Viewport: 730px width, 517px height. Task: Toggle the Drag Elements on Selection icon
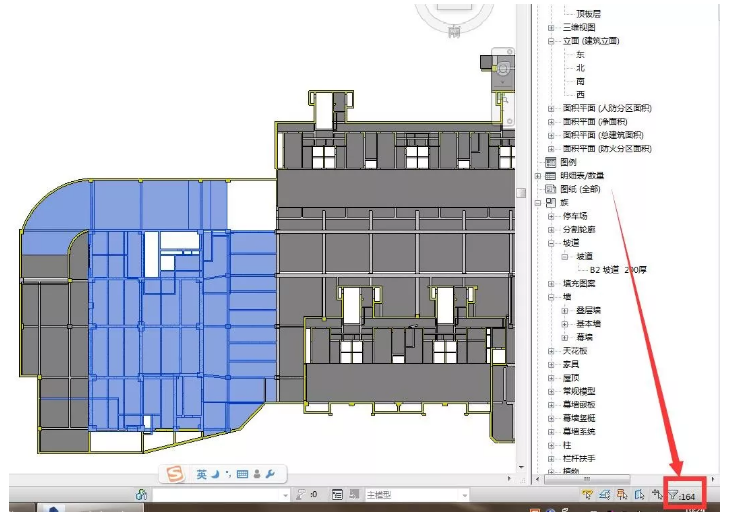657,495
